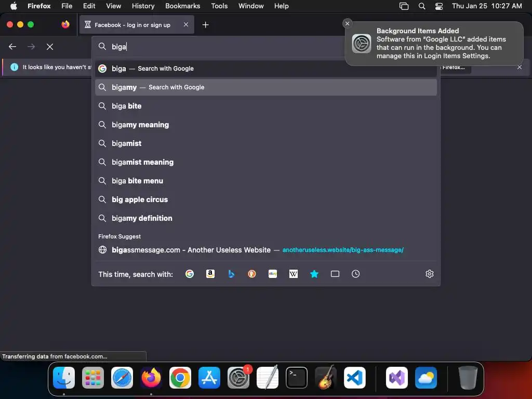Select 'bigamist meaning' suggestion
The width and height of the screenshot is (532, 399).
[266, 162]
